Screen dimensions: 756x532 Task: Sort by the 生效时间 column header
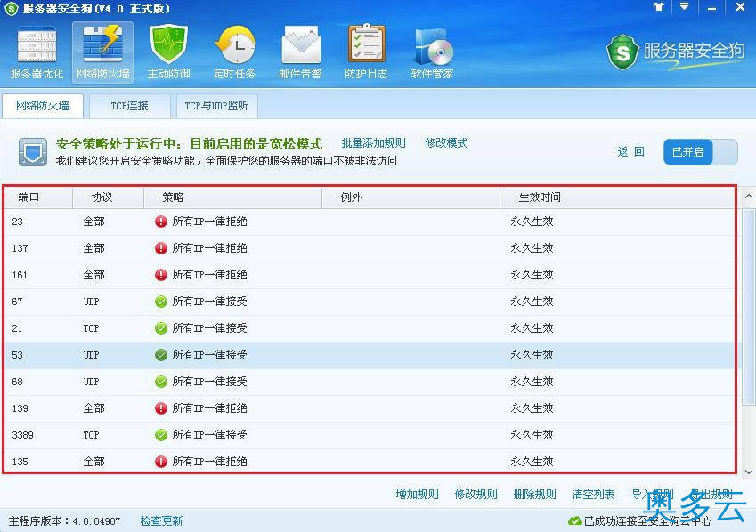[617, 197]
